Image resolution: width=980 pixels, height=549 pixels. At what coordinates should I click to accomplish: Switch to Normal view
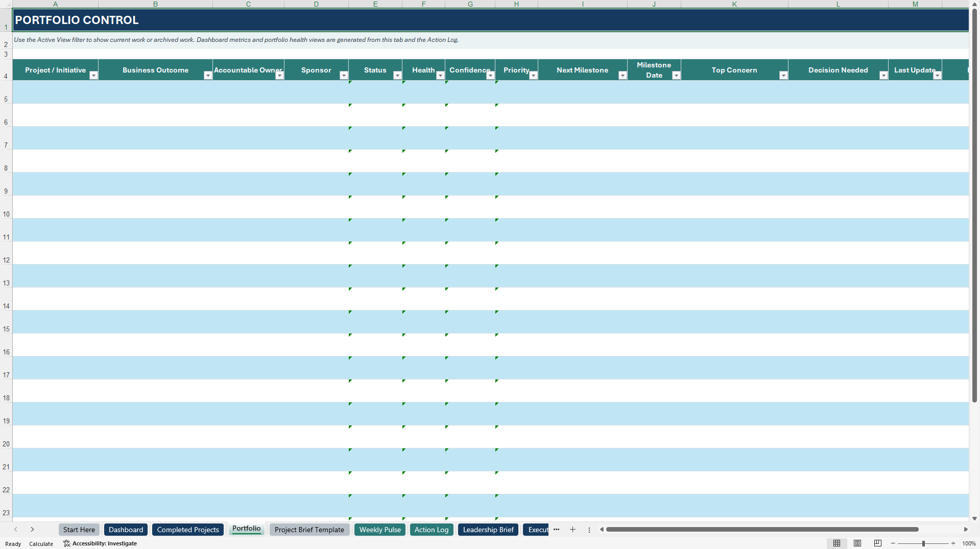[x=836, y=543]
